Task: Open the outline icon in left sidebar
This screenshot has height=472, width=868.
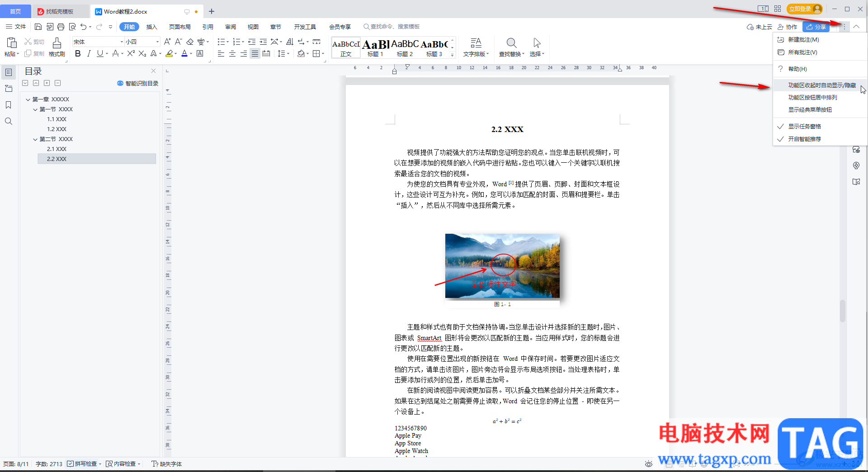Action: point(8,72)
